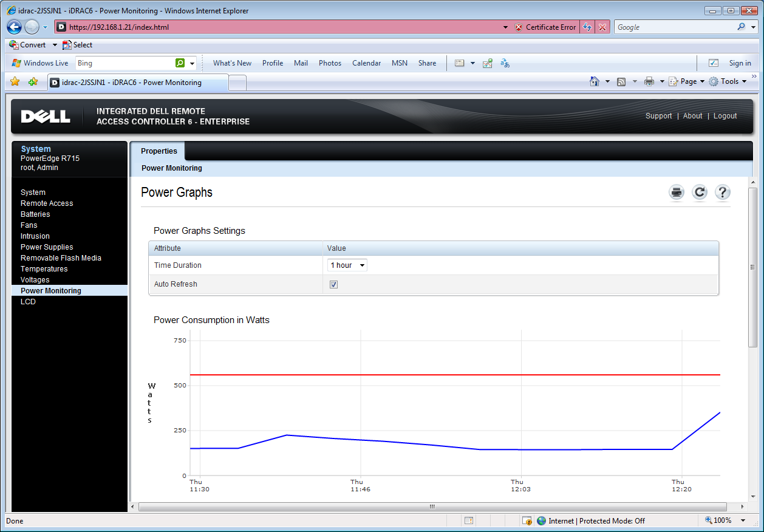Click the Windows Live translate icon

click(x=505, y=63)
